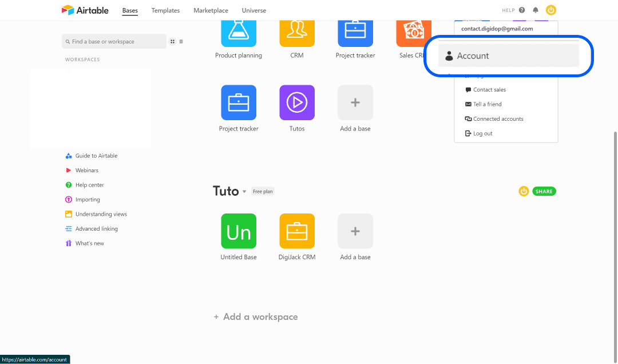Expand the Tuto workspace dropdown arrow
Viewport: 618px width, 364px height.
point(244,192)
